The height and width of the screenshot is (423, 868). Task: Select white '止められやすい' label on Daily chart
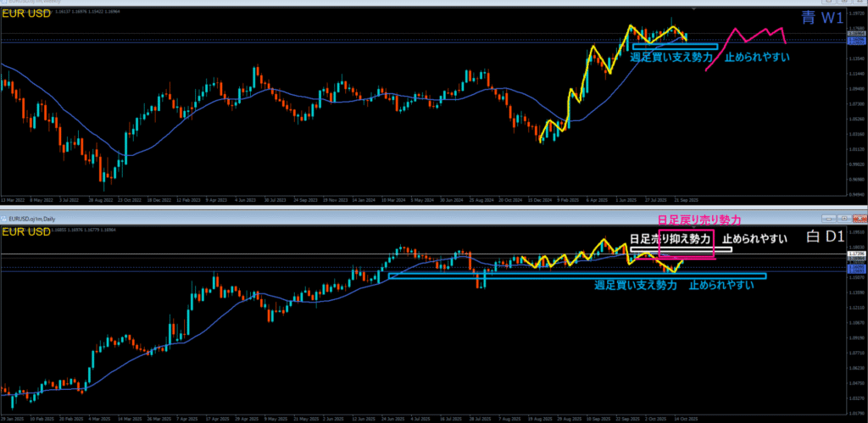point(755,239)
